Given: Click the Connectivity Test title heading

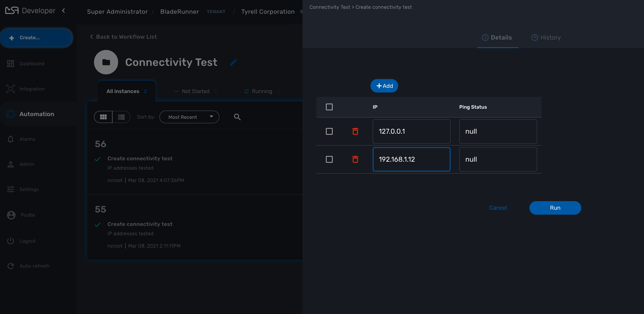Looking at the screenshot, I should (171, 62).
